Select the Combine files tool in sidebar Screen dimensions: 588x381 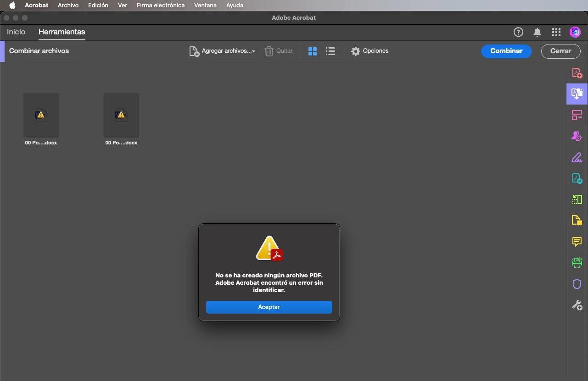(577, 94)
